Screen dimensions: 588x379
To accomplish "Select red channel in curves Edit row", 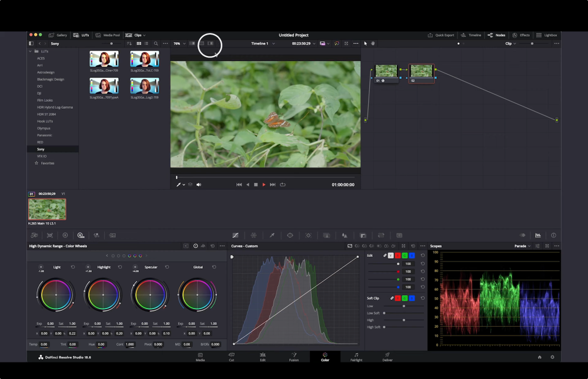I will 398,255.
